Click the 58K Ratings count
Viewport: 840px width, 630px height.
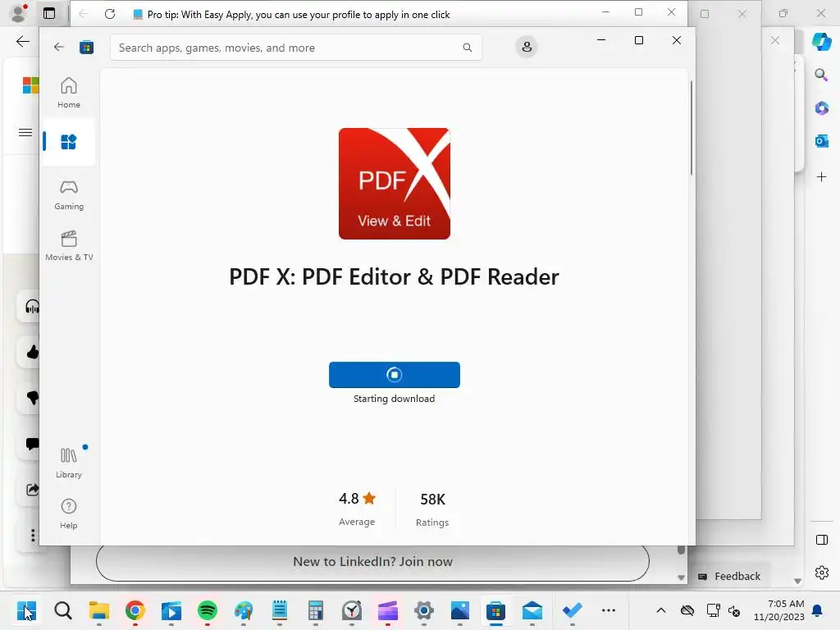point(432,509)
